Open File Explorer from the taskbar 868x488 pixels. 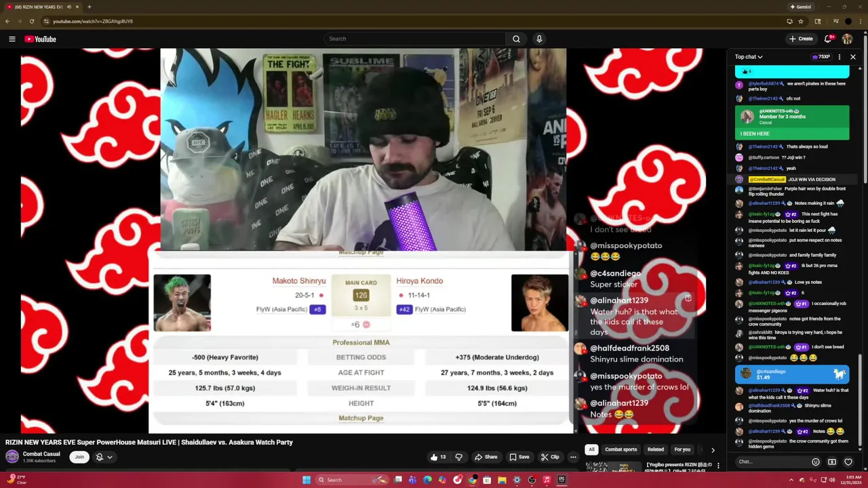click(x=502, y=480)
